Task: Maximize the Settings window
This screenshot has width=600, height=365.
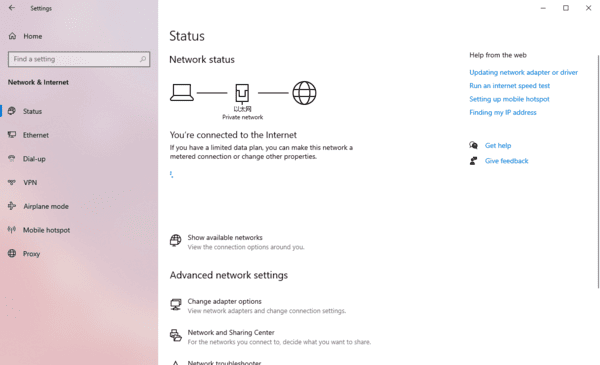Action: point(566,8)
